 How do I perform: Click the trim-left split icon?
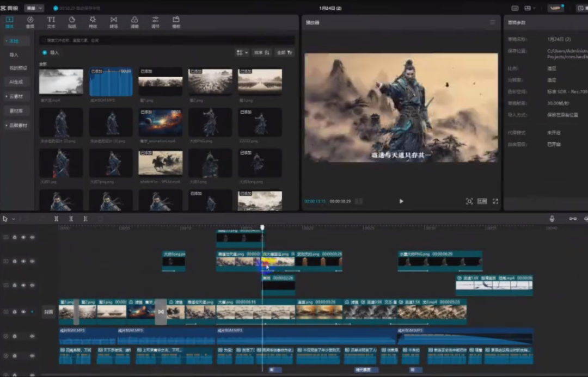(71, 219)
